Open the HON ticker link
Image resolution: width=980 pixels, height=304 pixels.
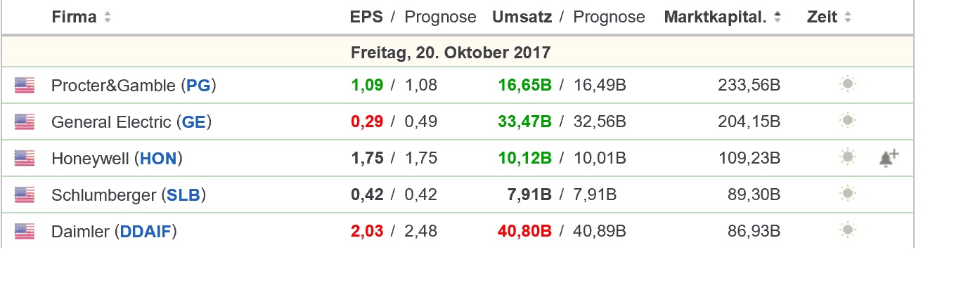[158, 159]
